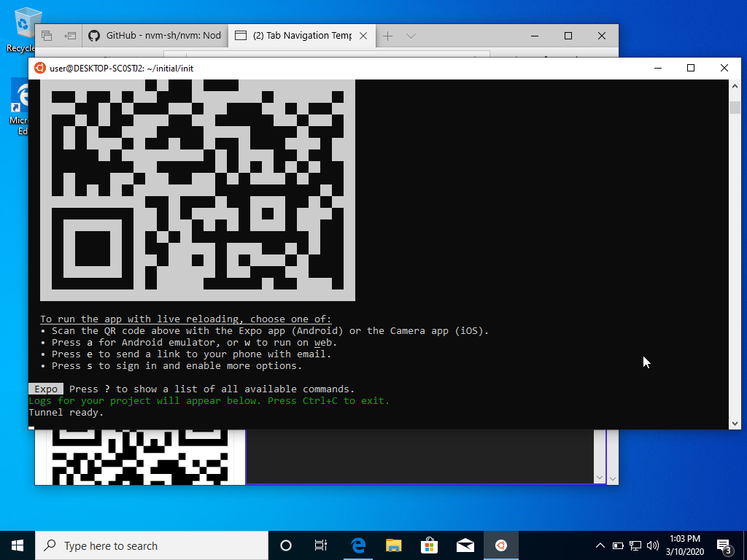
Task: Close the Tab Navigation Template tab
Action: (x=363, y=36)
